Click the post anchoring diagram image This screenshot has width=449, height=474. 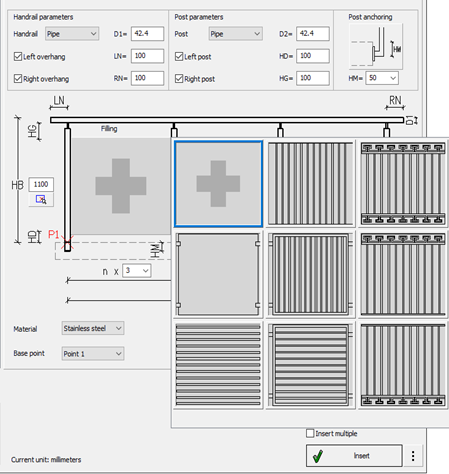(x=376, y=46)
